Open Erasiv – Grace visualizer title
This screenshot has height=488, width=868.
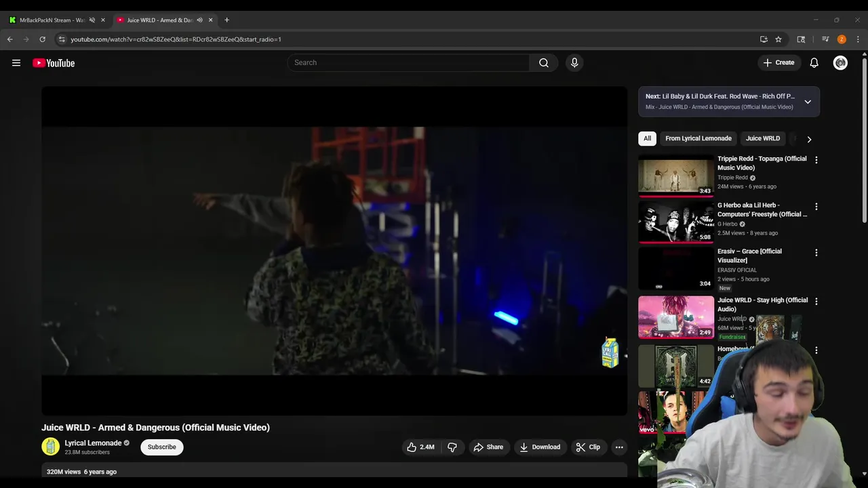[749, 256]
